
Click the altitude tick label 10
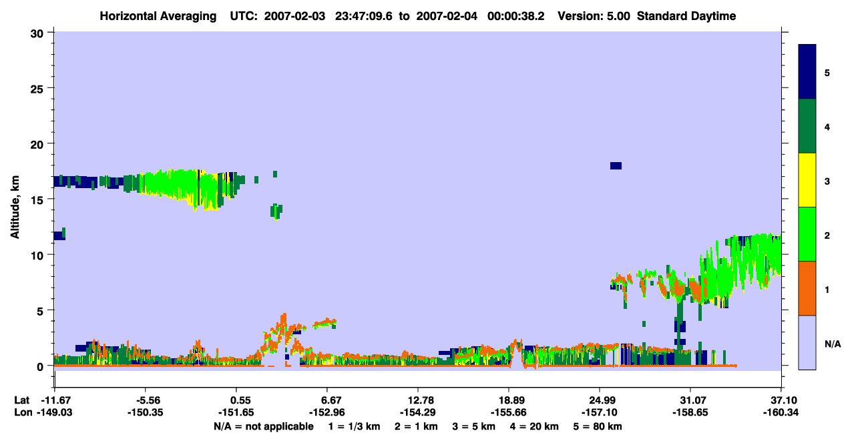38,255
